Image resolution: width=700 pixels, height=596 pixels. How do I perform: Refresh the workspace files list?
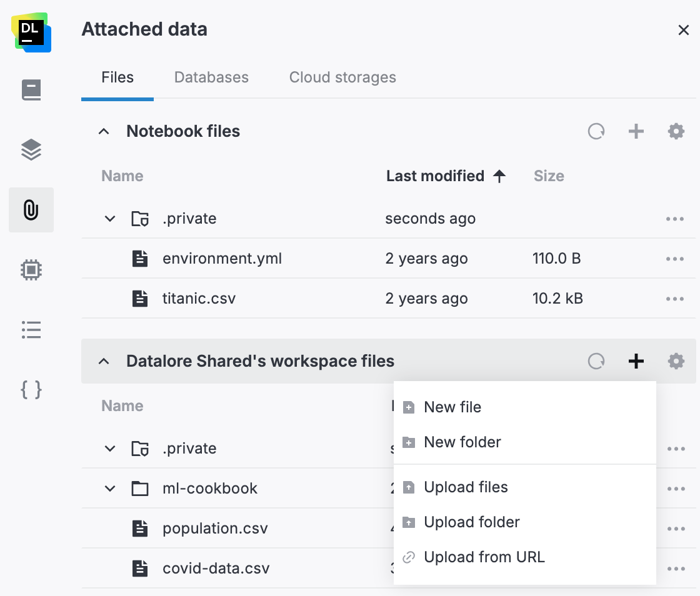click(596, 361)
